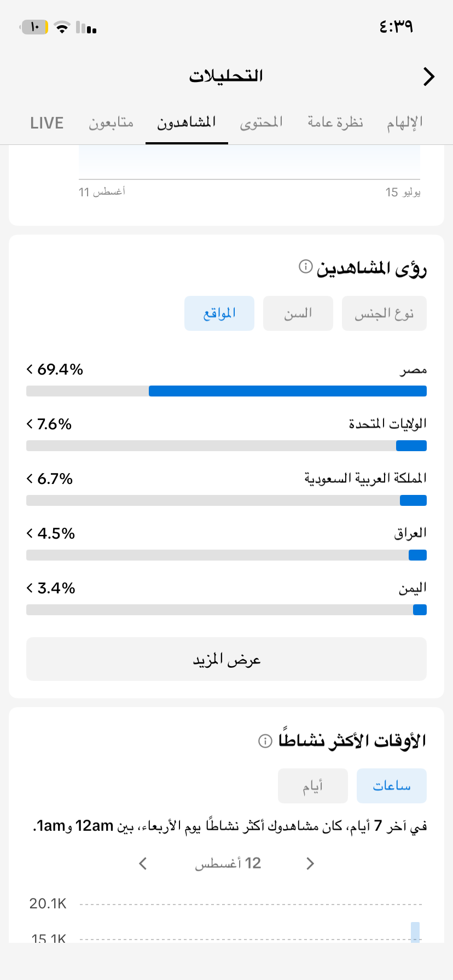
Task: Open the LIVE tab
Action: pyautogui.click(x=47, y=123)
